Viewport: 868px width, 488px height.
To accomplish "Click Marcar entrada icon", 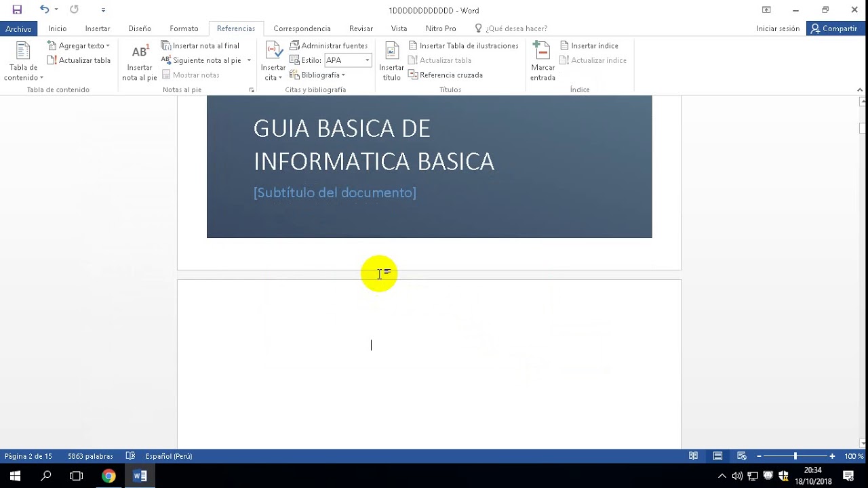I will point(542,62).
